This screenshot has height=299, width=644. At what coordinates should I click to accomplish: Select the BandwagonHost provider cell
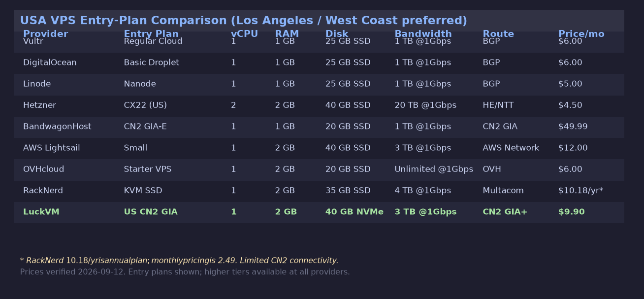click(x=57, y=127)
